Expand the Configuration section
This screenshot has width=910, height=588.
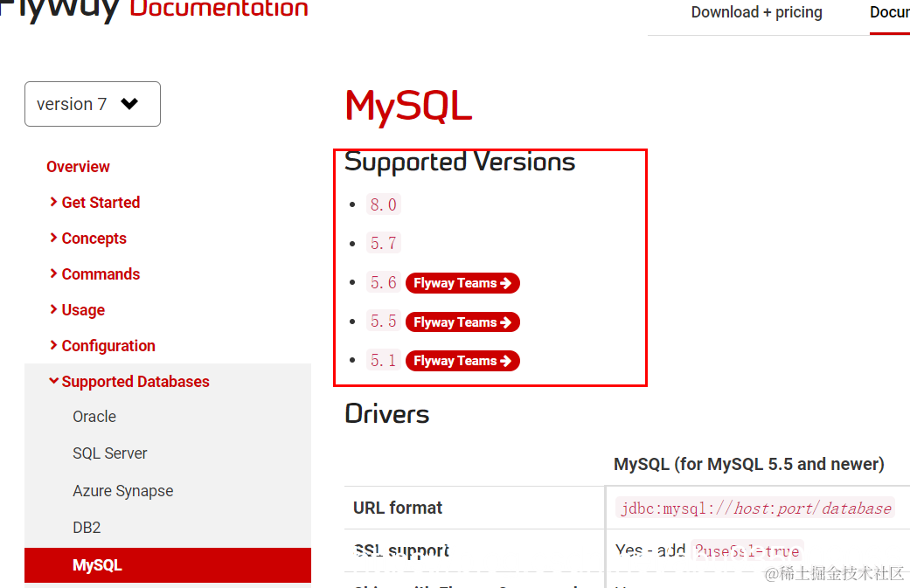[x=103, y=346]
